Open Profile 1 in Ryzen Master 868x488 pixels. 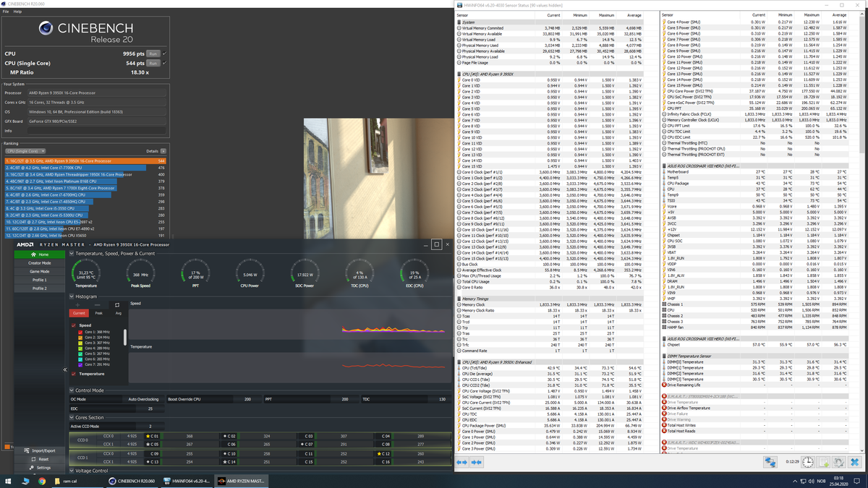(40, 280)
